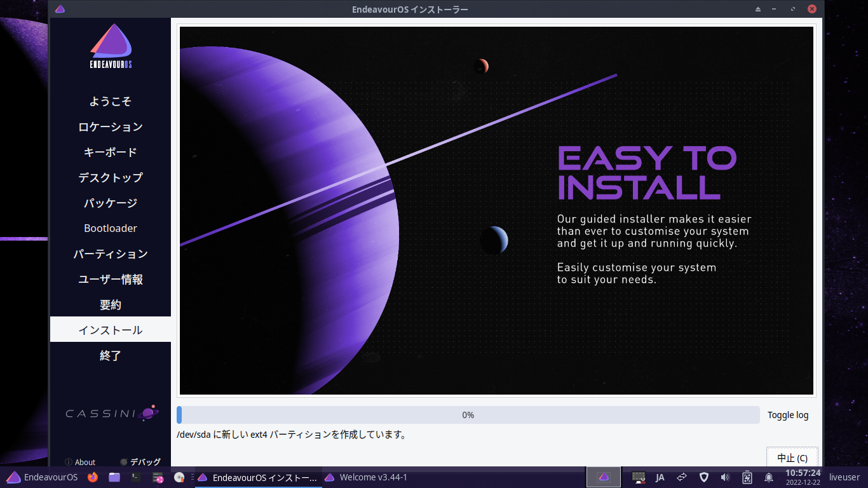This screenshot has width=868, height=488.
Task: Open the file manager from the panel
Action: tap(114, 477)
